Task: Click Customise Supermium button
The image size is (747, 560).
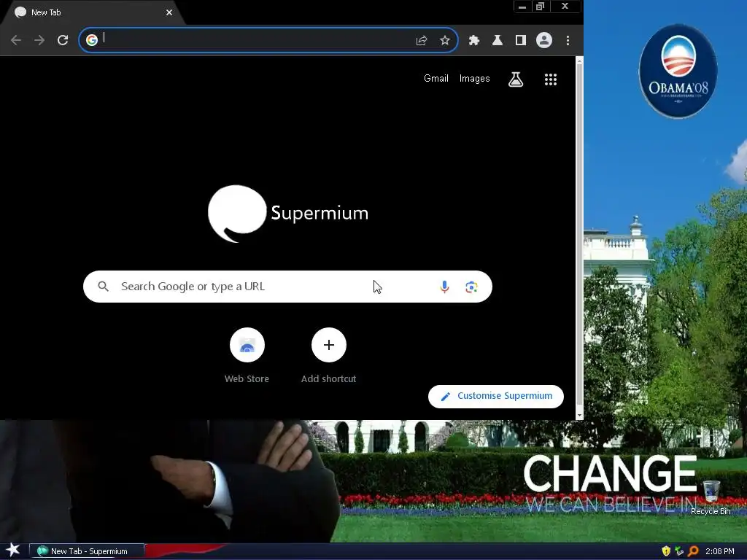Action: (496, 396)
